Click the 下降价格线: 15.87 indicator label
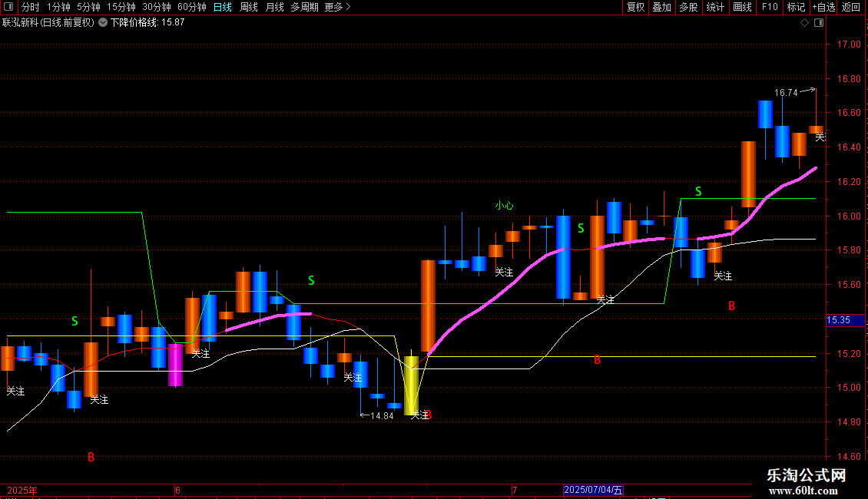Image resolution: width=868 pixels, height=499 pixels. click(x=147, y=23)
